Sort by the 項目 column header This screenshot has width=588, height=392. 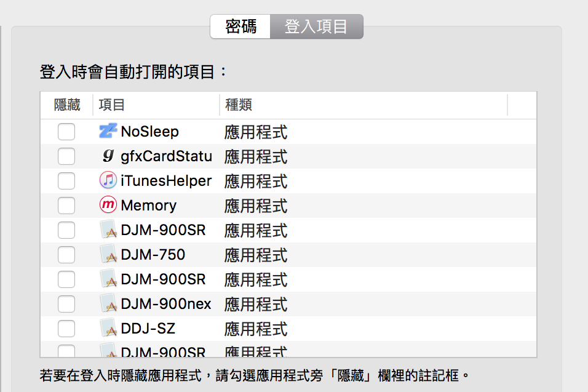coord(112,105)
